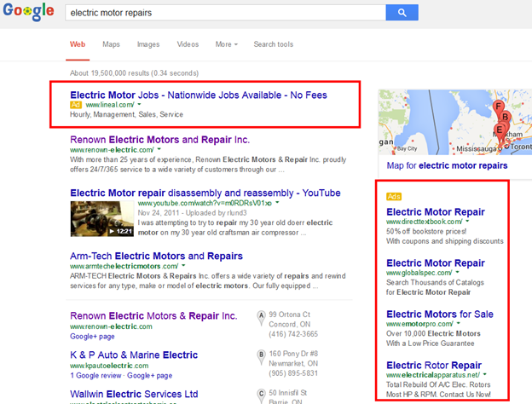532x404 pixels.
Task: Expand dropdown arrow beside www.emotorpro.com
Action: (x=459, y=323)
